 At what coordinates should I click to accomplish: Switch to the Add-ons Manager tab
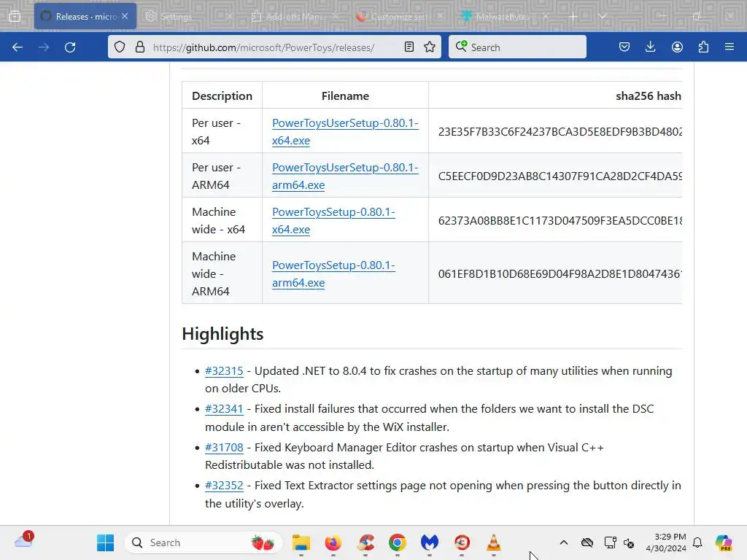(294, 16)
